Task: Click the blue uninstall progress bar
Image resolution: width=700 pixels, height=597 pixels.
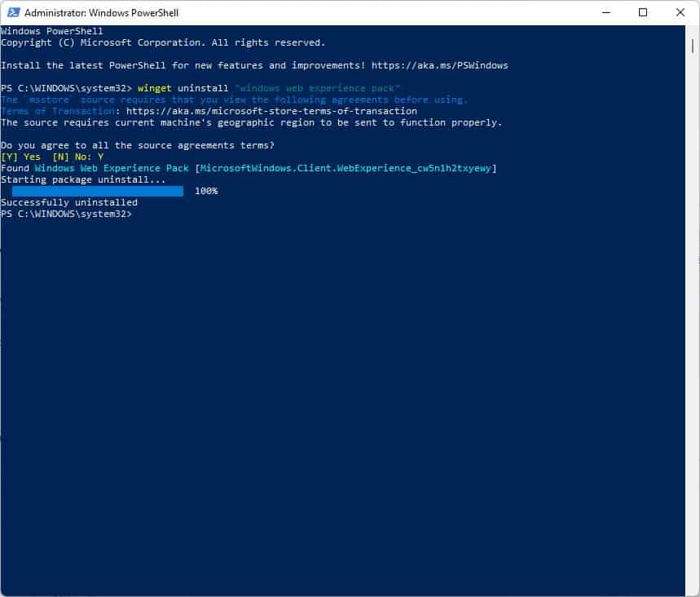Action: [x=96, y=190]
